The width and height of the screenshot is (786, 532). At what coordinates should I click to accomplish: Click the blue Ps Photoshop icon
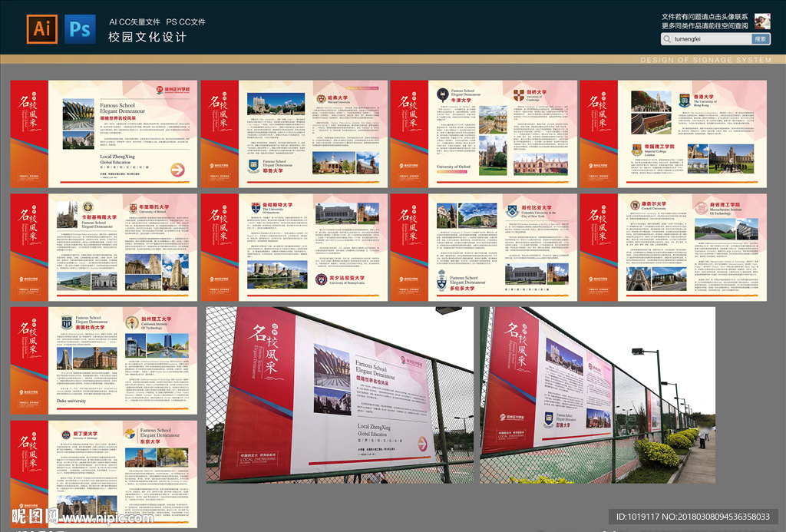tap(80, 29)
